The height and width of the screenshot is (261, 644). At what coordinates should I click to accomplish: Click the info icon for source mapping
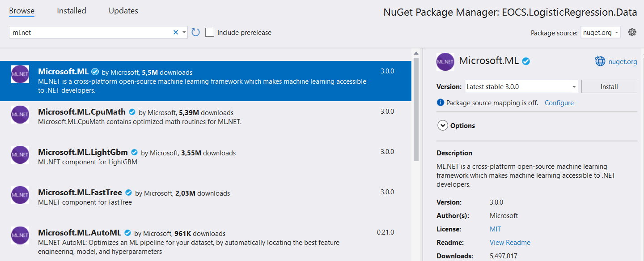click(x=441, y=103)
